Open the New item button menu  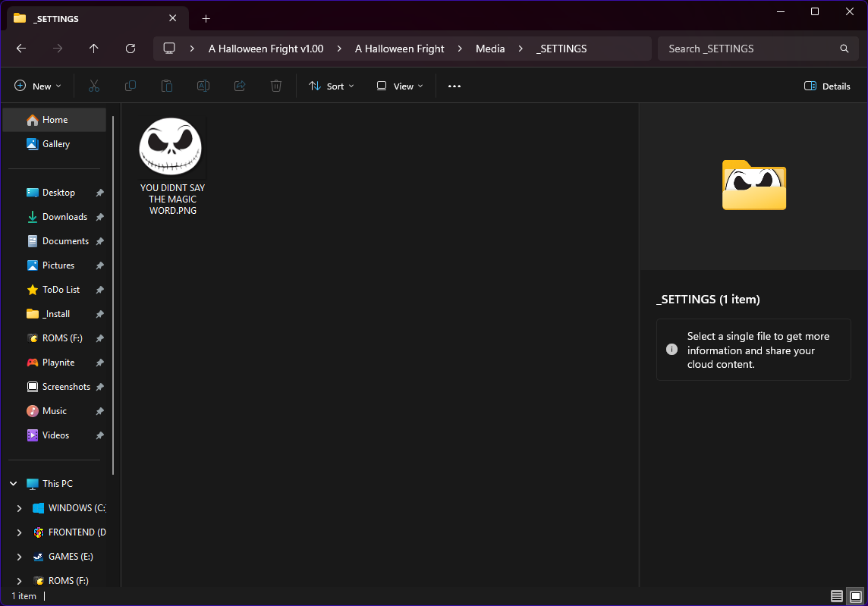[x=38, y=86]
